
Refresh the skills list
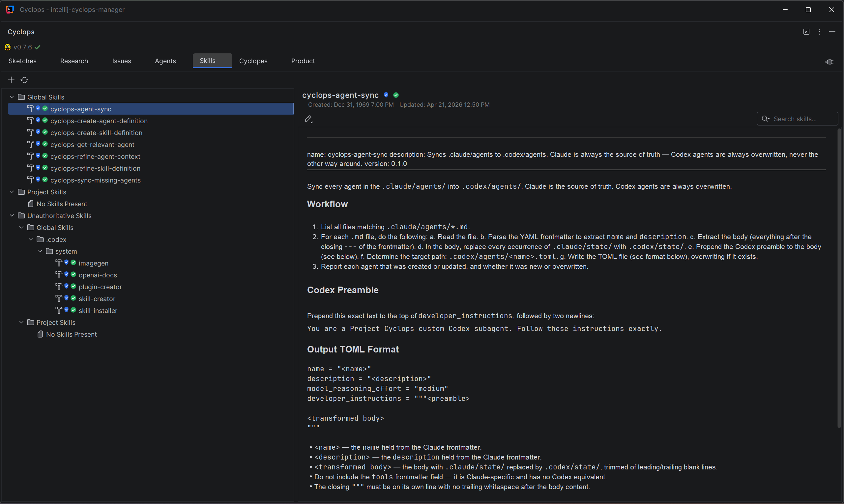[24, 80]
